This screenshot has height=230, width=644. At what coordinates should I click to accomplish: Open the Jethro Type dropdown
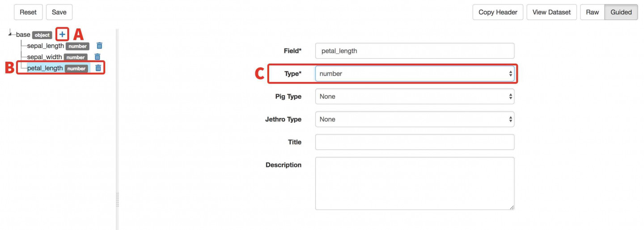click(x=415, y=119)
